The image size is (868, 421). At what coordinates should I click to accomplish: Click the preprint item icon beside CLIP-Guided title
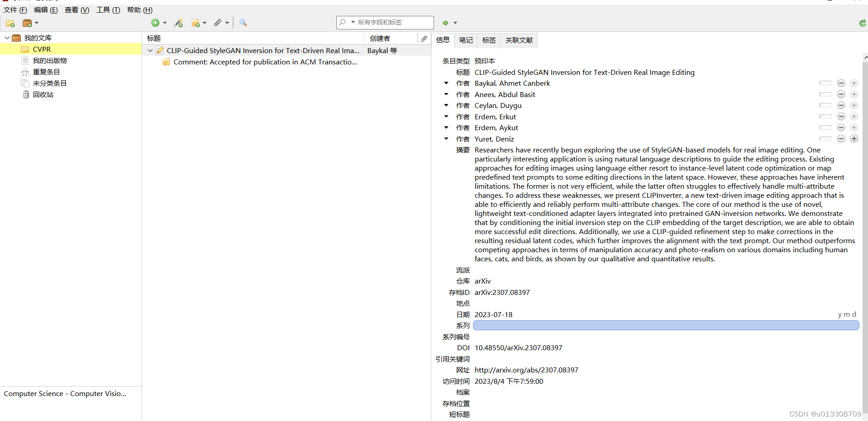[160, 50]
